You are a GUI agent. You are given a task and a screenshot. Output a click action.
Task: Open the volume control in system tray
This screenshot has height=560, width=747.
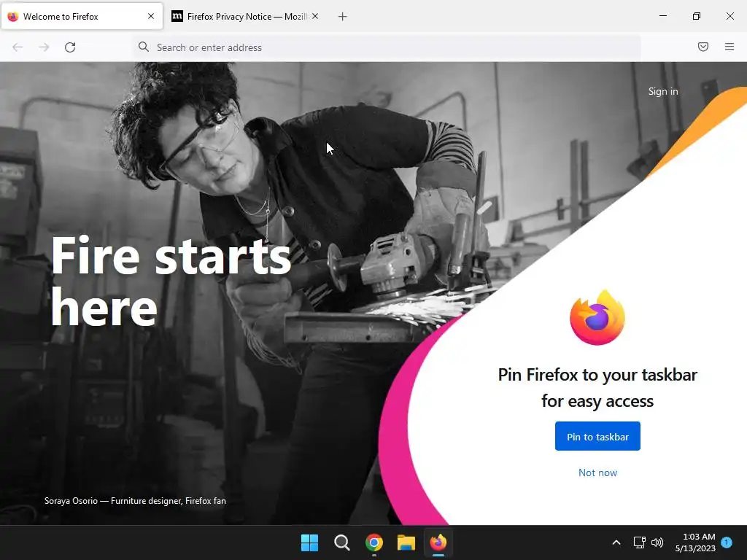(657, 542)
